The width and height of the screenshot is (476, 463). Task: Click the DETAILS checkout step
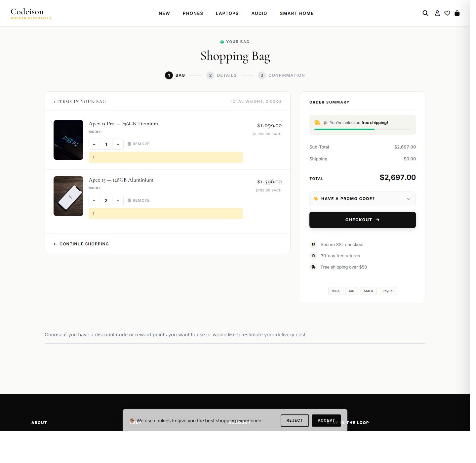[x=221, y=75]
